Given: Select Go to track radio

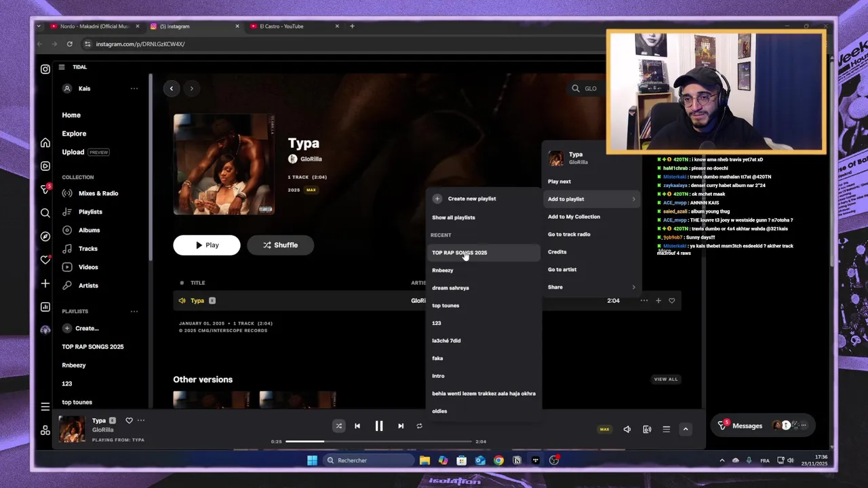Looking at the screenshot, I should (x=591, y=234).
